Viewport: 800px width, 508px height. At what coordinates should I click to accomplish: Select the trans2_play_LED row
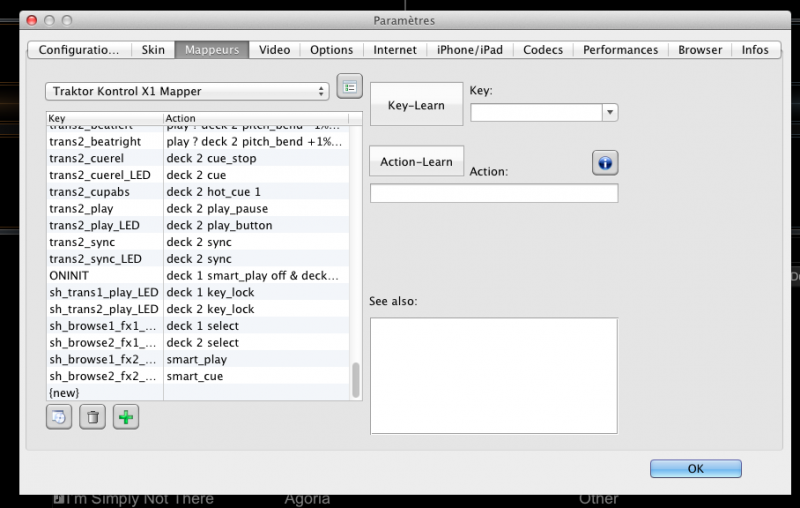click(198, 225)
